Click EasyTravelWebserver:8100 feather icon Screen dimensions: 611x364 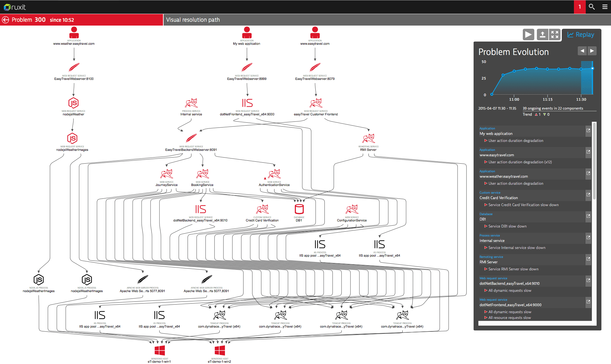pyautogui.click(x=74, y=67)
